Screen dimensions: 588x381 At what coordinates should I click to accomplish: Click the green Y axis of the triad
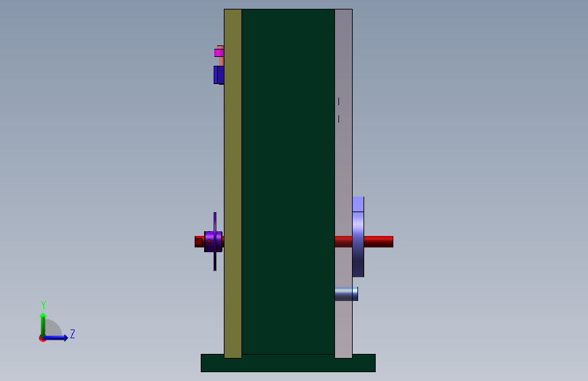point(43,325)
